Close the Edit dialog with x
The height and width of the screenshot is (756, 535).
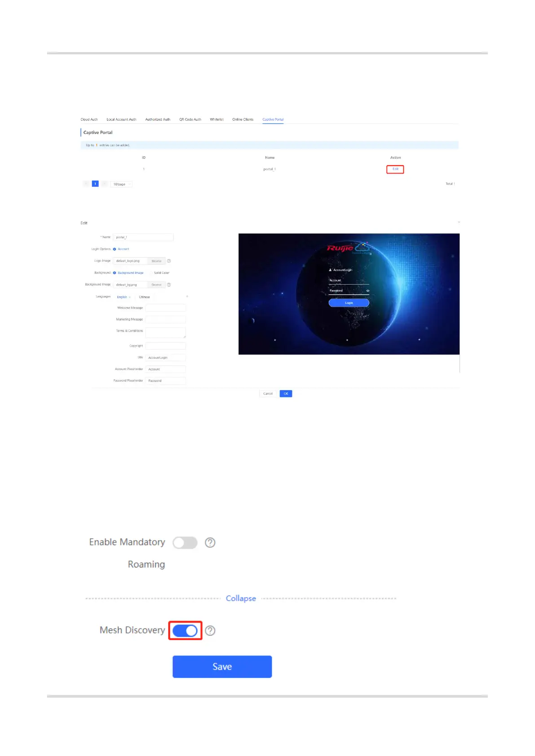(x=459, y=222)
